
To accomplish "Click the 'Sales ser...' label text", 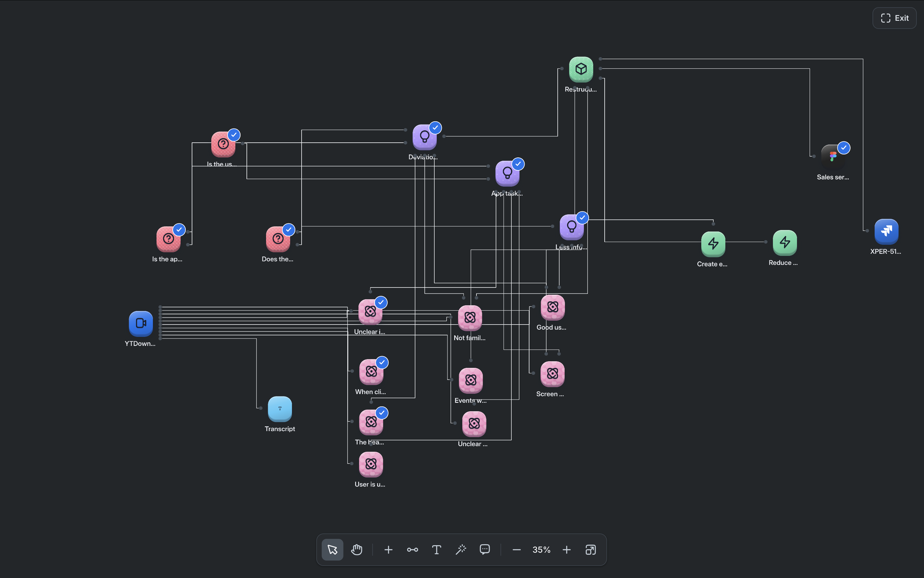I will pos(833,177).
